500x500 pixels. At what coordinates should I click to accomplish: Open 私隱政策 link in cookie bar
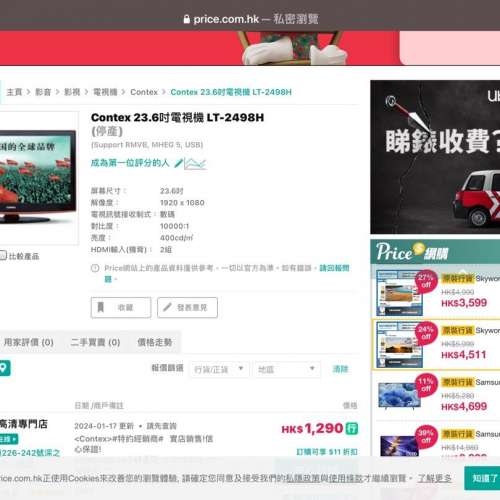(303, 479)
